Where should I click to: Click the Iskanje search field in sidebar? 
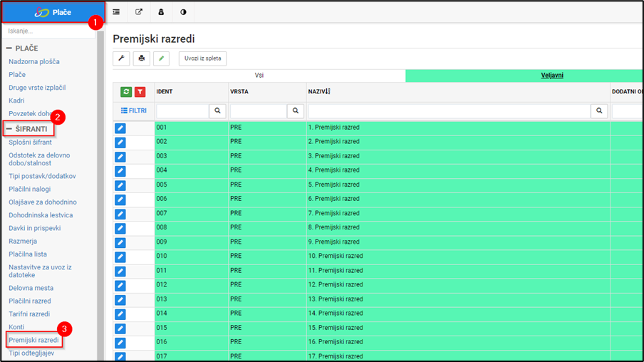(49, 31)
